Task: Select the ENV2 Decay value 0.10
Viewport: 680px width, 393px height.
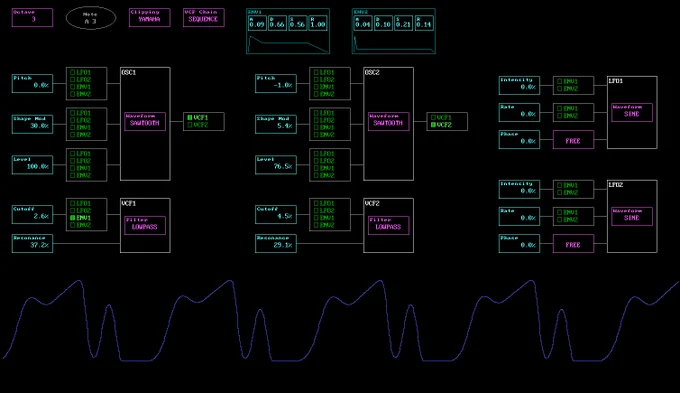Action: click(x=383, y=23)
